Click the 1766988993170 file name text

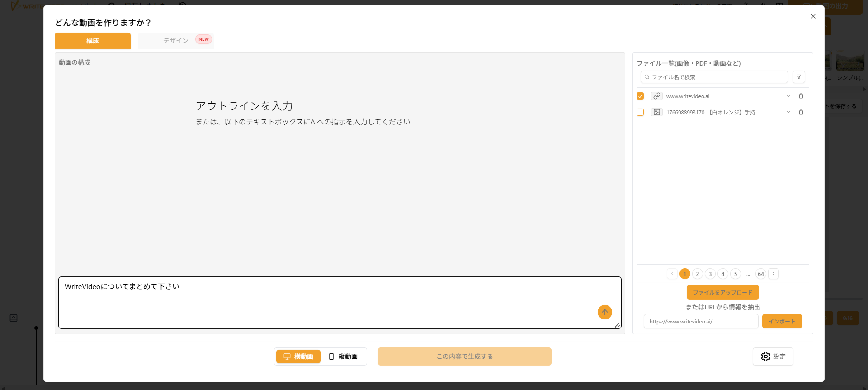pos(712,113)
